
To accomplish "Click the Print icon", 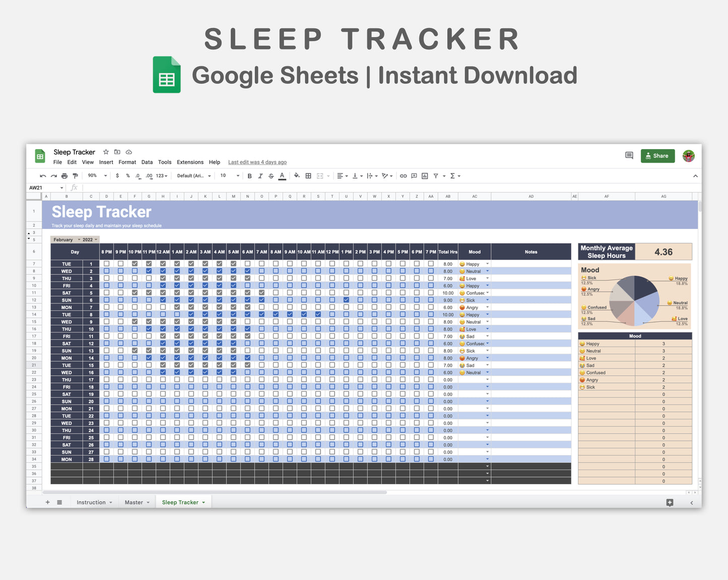I will [64, 176].
